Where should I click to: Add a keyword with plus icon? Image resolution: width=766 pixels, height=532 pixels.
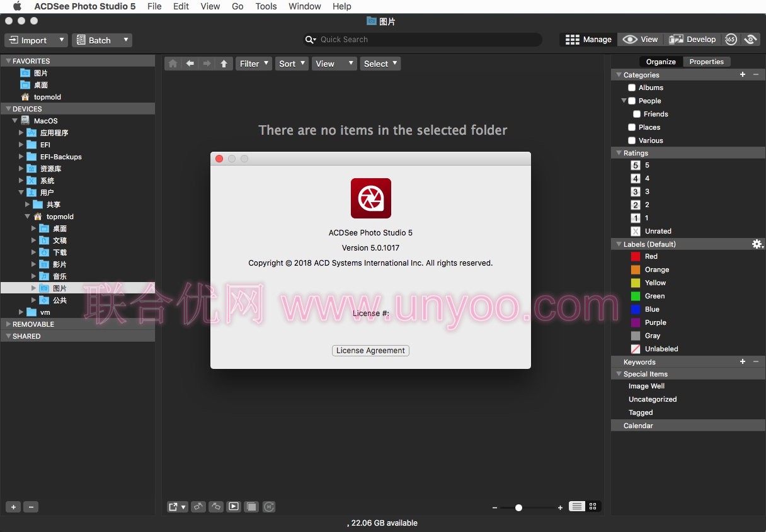point(743,361)
